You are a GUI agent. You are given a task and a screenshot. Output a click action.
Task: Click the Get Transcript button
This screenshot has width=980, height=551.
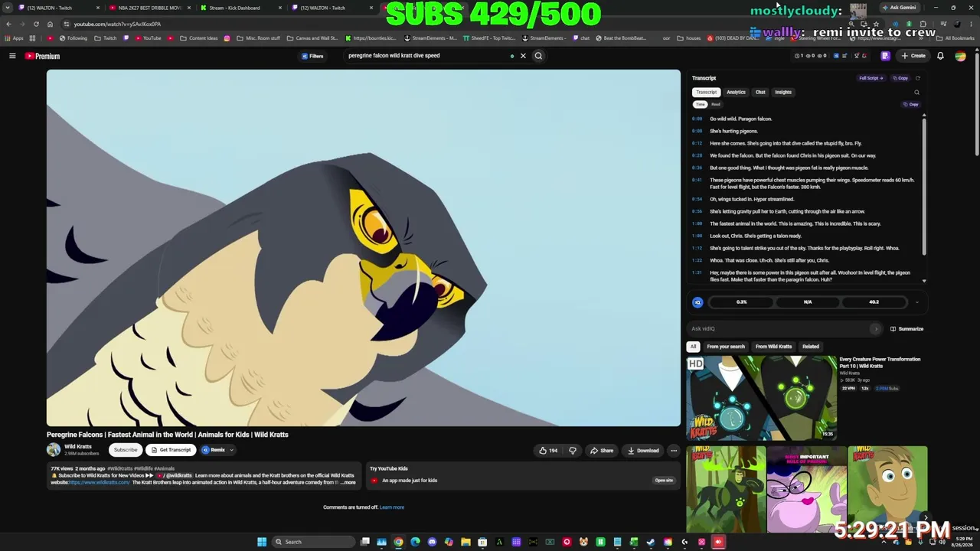pyautogui.click(x=171, y=450)
